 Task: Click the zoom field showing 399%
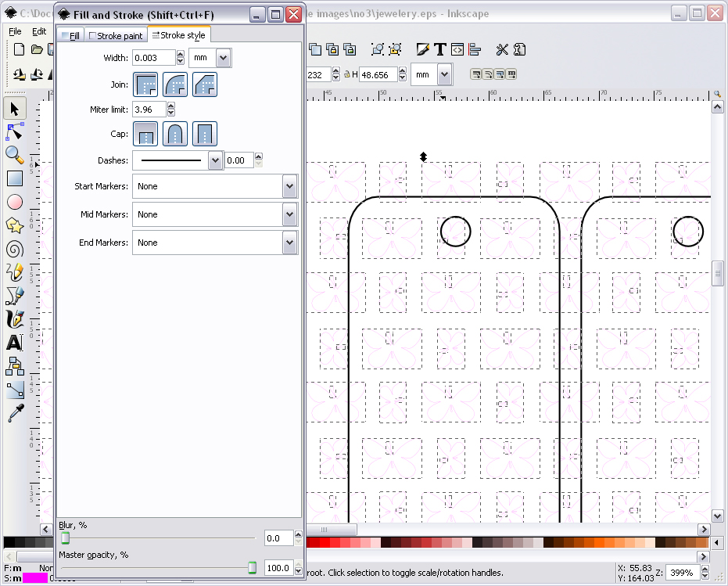click(683, 573)
